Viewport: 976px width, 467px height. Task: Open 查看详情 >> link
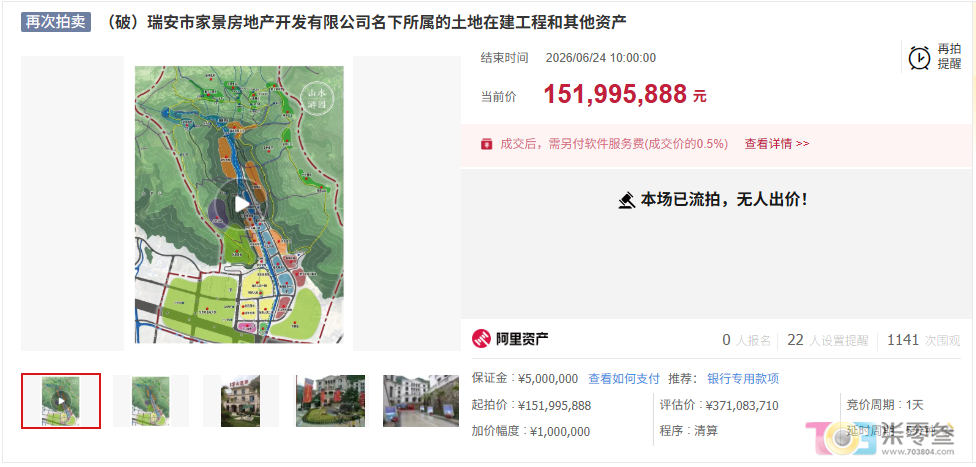(777, 144)
